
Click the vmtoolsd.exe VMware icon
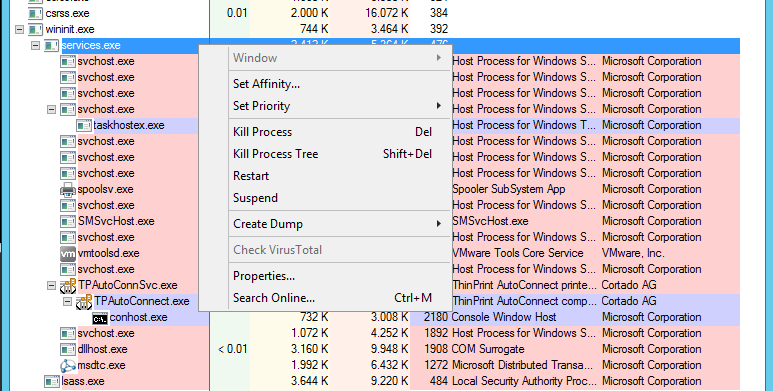(68, 253)
